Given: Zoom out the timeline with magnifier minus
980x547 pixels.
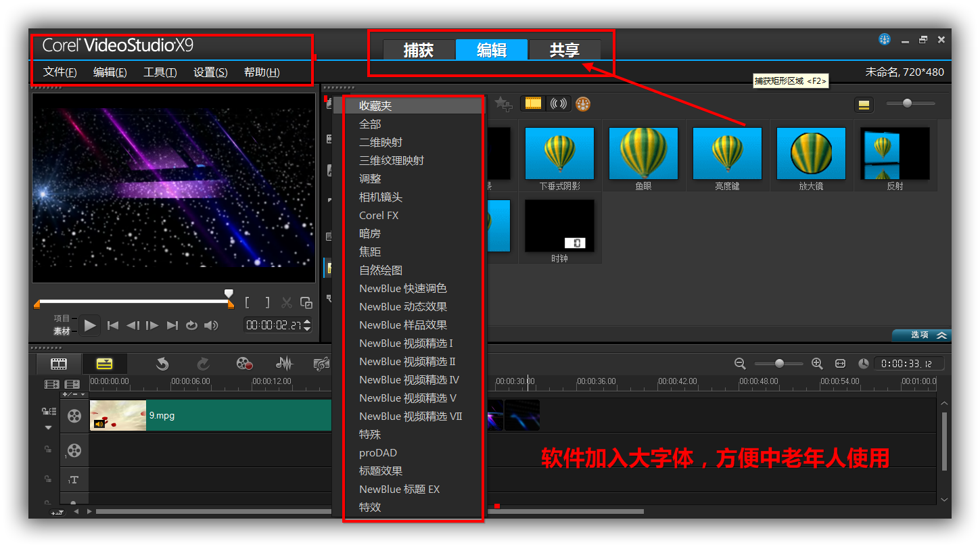Looking at the screenshot, I should click(x=740, y=364).
